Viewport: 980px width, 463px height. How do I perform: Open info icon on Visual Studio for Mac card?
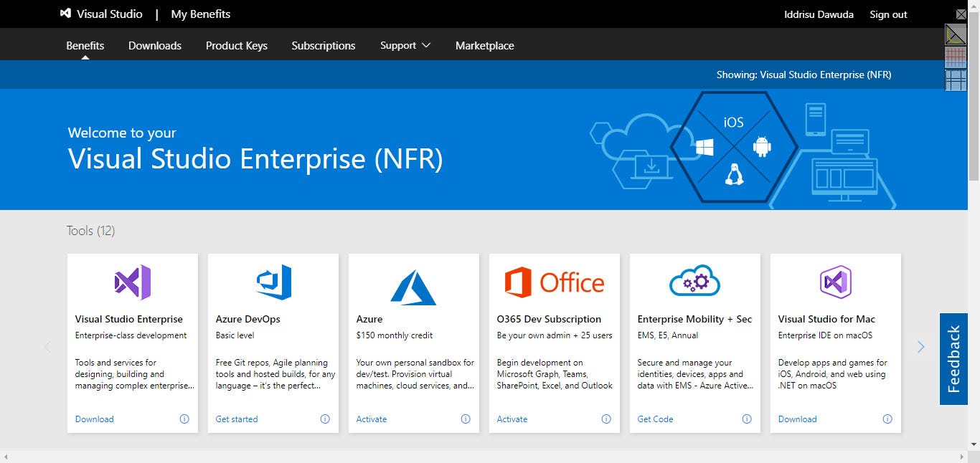click(887, 419)
